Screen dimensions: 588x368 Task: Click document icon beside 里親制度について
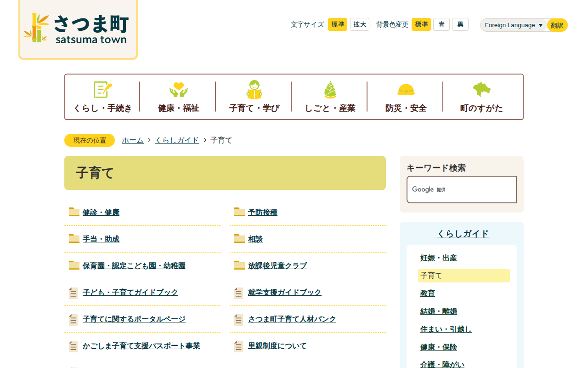pyautogui.click(x=239, y=346)
